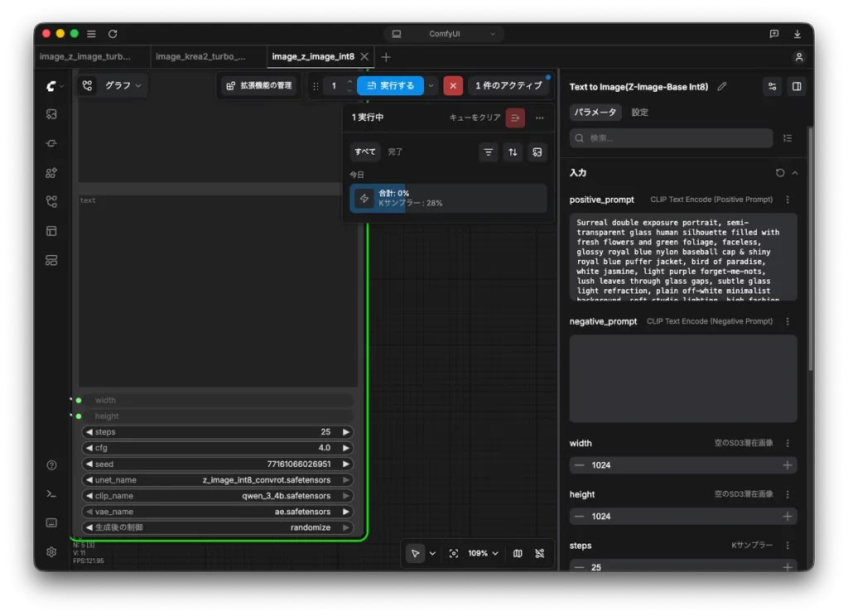Select the 設定 tab in right panel
848x616 pixels.
[x=640, y=113]
